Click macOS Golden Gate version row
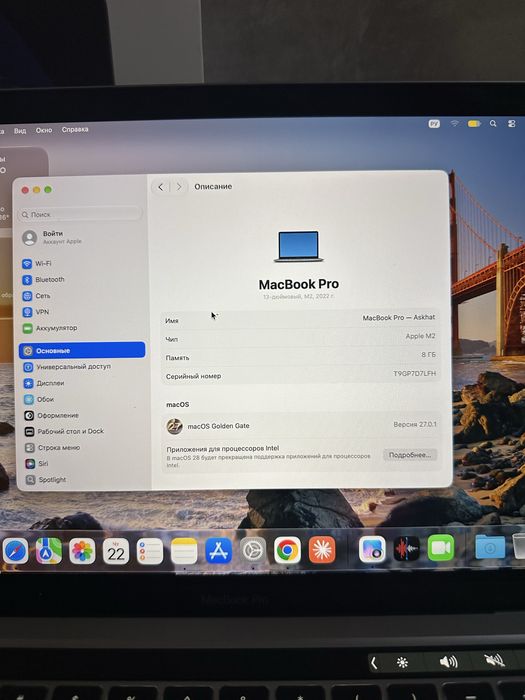The width and height of the screenshot is (525, 700). (301, 425)
